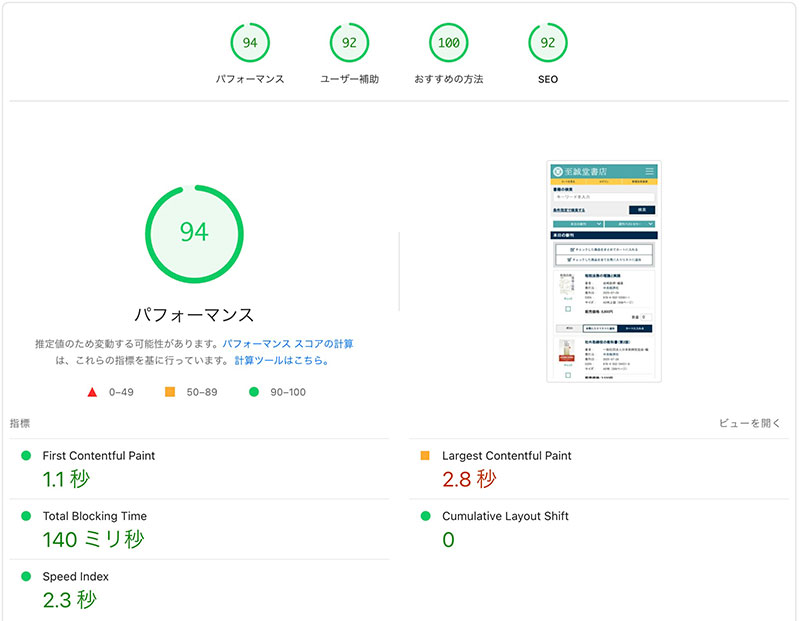The width and height of the screenshot is (800, 621).
Task: Click the green dot beside Speed Index
Action: point(26,577)
